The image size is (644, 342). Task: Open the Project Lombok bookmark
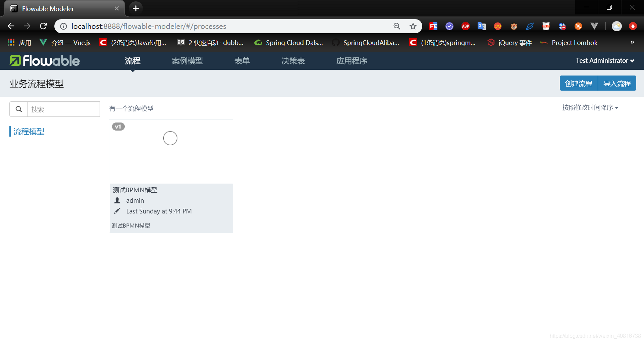574,43
